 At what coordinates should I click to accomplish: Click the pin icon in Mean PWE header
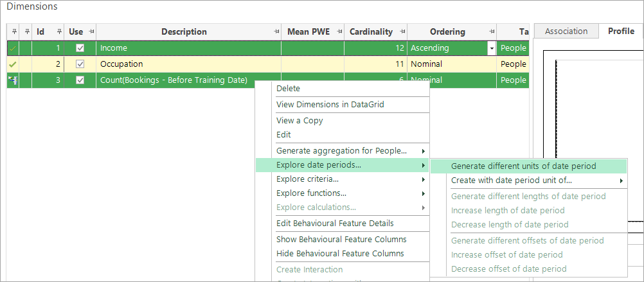[x=339, y=31]
